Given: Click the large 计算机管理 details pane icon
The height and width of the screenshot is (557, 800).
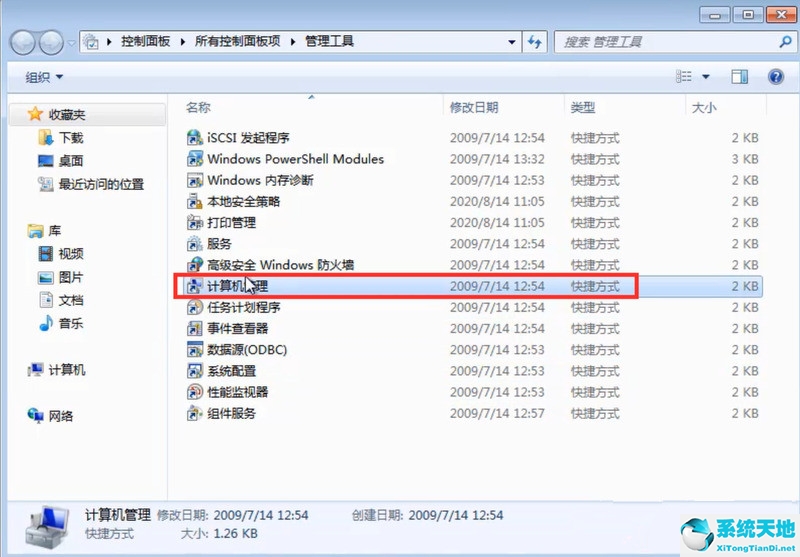Looking at the screenshot, I should [x=47, y=527].
